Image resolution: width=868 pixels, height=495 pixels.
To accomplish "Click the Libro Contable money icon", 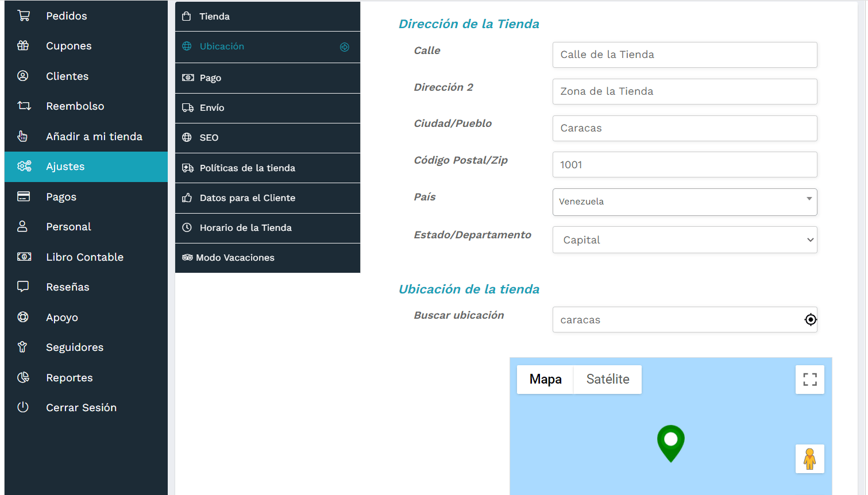I will [x=23, y=257].
